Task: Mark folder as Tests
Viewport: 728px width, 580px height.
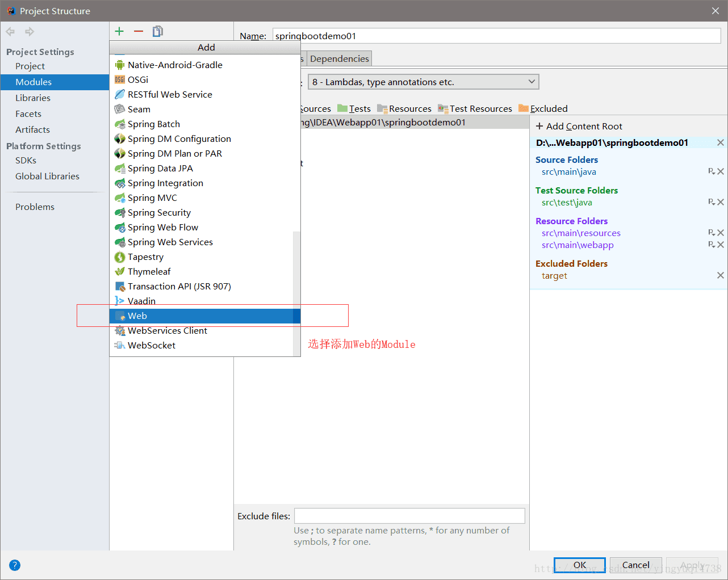Action: tap(354, 108)
